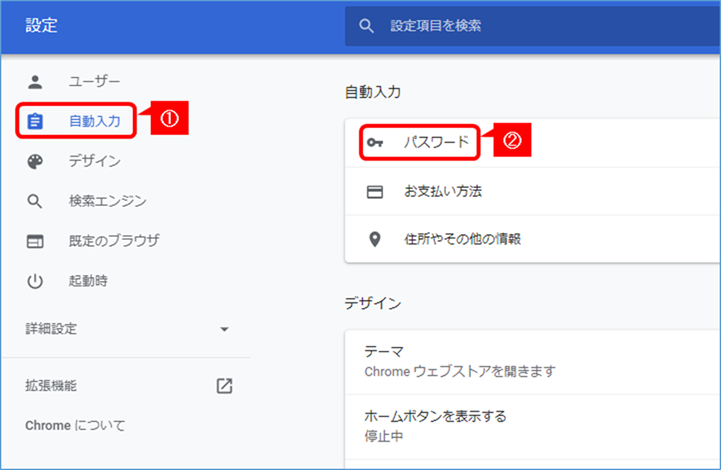The width and height of the screenshot is (721, 470).
Task: Click the autofill clipboard icon in sidebar
Action: pyautogui.click(x=35, y=121)
